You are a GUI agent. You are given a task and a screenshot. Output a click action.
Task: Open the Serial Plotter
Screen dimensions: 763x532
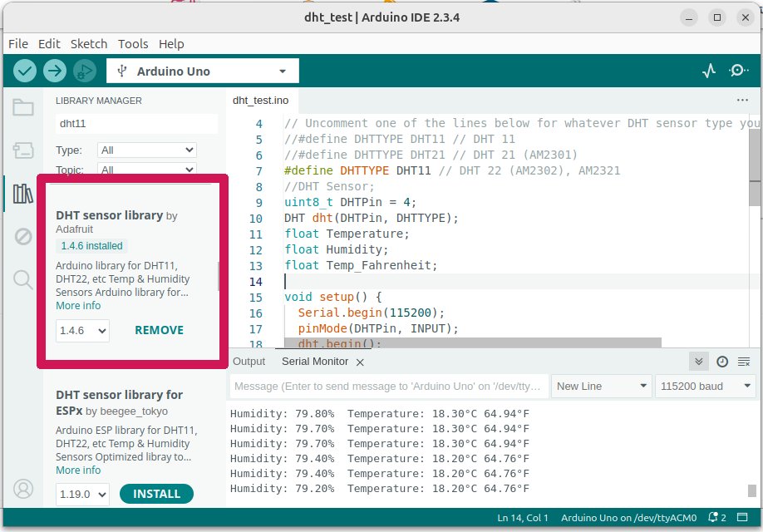tap(709, 71)
